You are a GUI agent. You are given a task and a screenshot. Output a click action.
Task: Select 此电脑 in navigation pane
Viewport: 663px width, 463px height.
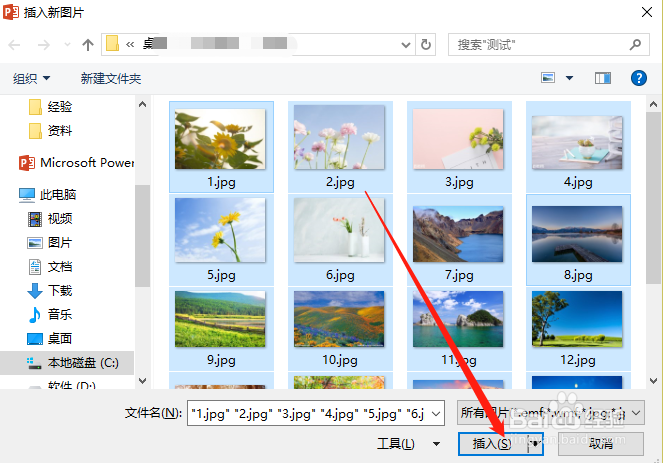(x=47, y=195)
